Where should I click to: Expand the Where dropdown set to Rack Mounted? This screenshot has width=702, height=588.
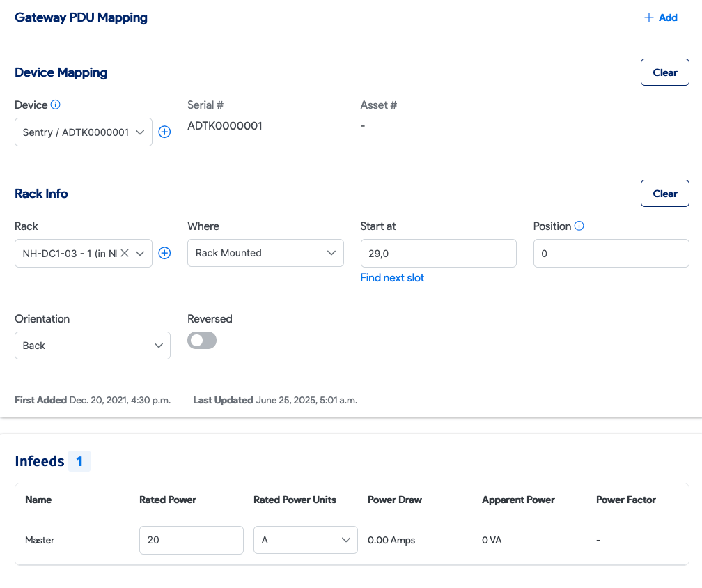click(265, 253)
